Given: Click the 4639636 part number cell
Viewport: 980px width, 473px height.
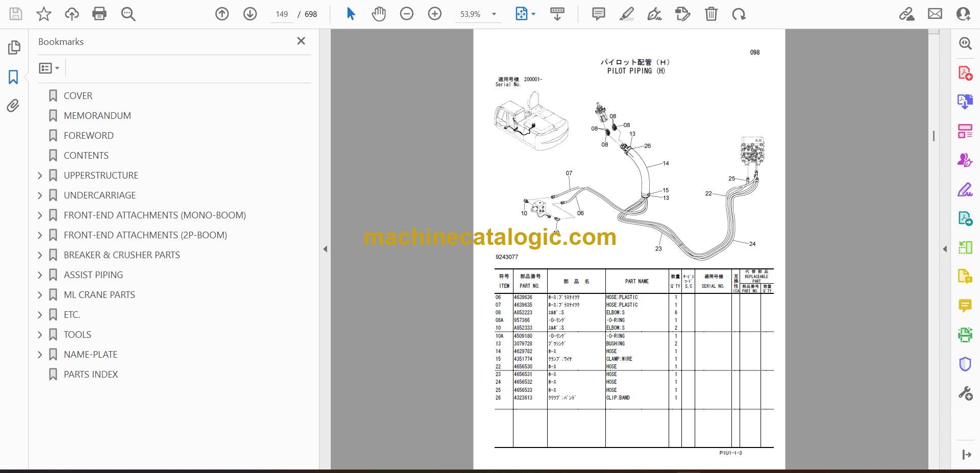Looking at the screenshot, I should 523,297.
